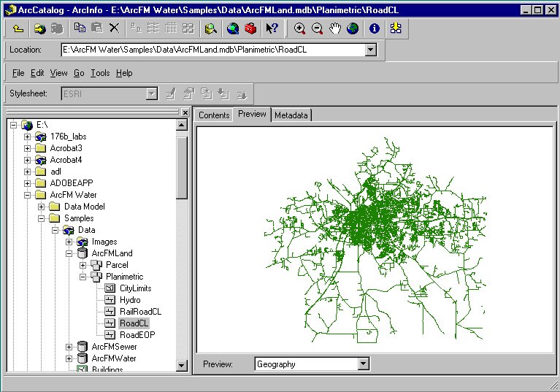The image size is (560, 392).
Task: Select the Acrobat4 folder
Action: pos(66,160)
